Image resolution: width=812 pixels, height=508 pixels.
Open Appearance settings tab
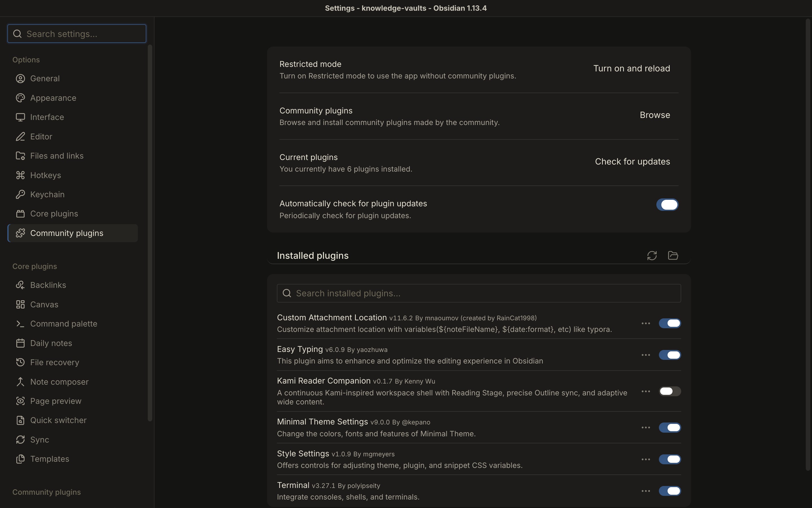pos(73,98)
